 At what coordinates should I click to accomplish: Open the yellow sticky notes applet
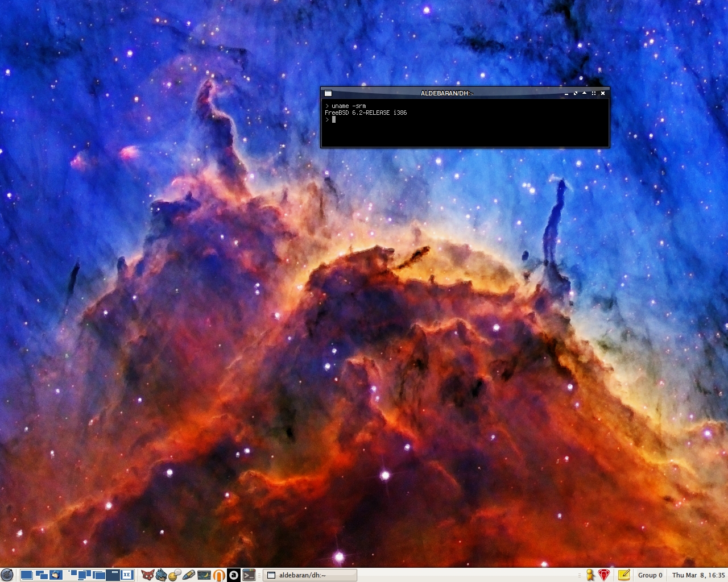(x=624, y=575)
